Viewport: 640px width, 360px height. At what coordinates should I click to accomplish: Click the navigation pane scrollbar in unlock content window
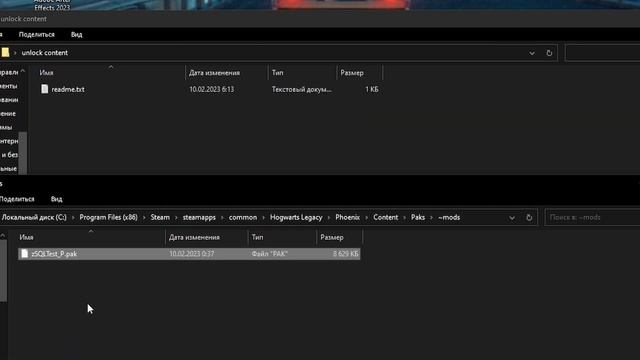click(23, 153)
